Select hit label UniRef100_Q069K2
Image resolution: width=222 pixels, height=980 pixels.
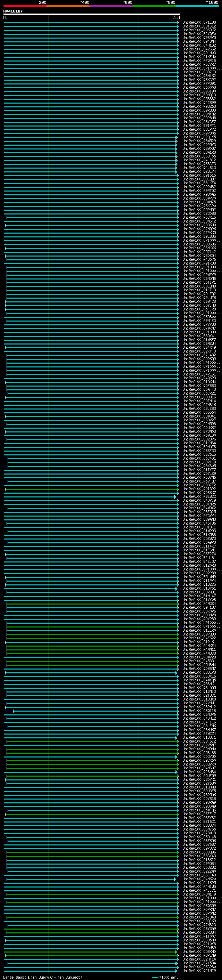tap(199, 30)
